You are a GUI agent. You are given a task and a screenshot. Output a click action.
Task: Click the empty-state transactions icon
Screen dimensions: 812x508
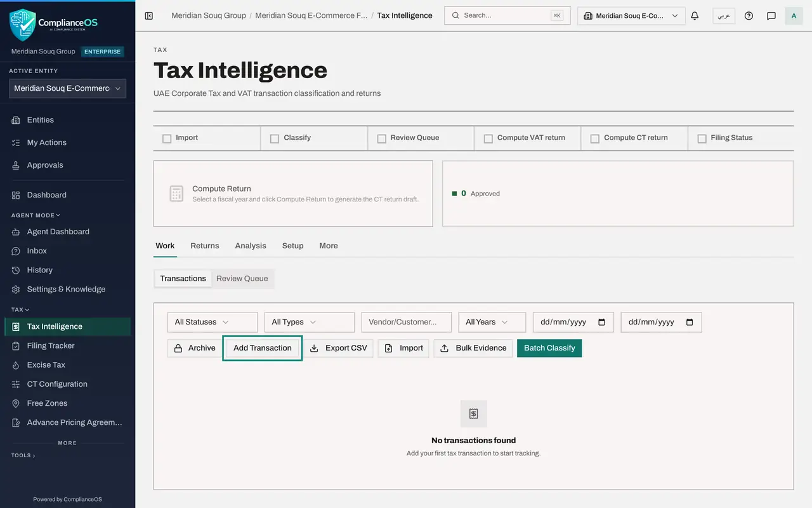pyautogui.click(x=473, y=413)
